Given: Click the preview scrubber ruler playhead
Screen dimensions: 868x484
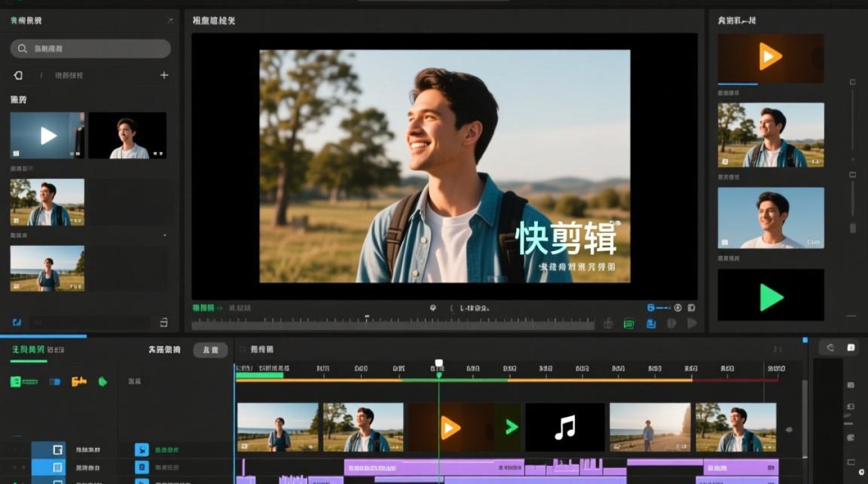Looking at the screenshot, I should point(367,318).
